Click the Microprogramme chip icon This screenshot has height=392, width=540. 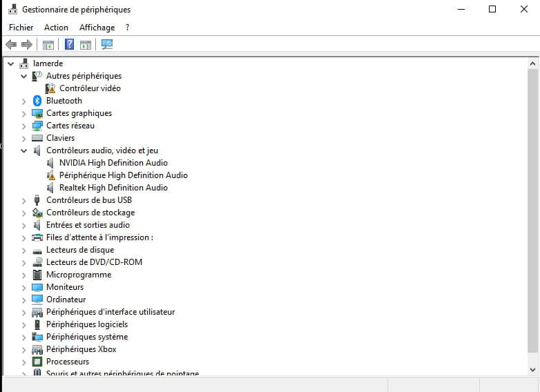tap(37, 275)
